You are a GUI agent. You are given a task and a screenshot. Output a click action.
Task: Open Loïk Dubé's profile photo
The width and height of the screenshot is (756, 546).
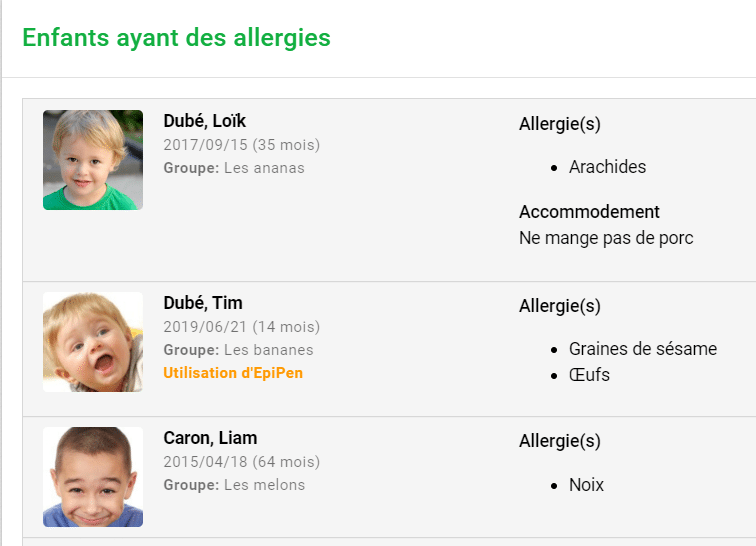(93, 160)
